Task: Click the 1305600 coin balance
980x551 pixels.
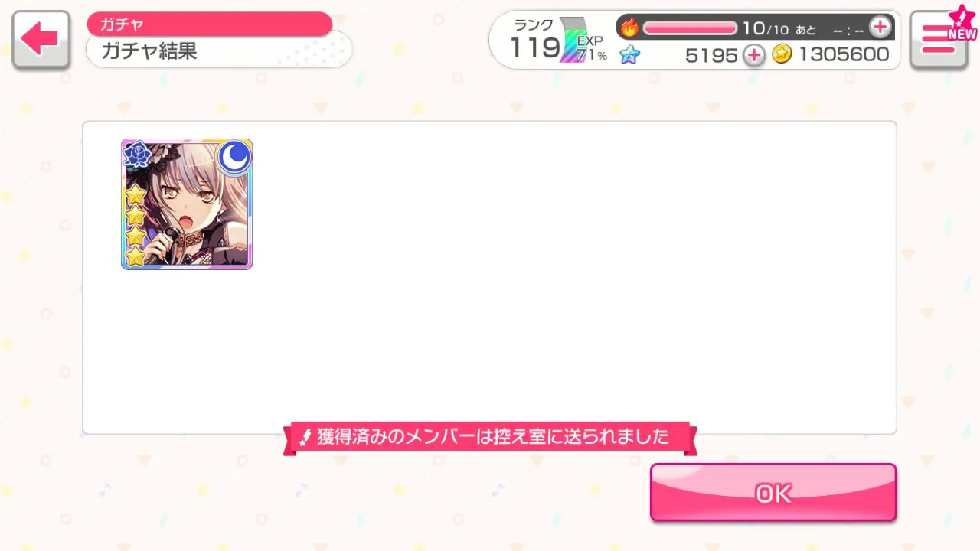Action: pos(844,55)
